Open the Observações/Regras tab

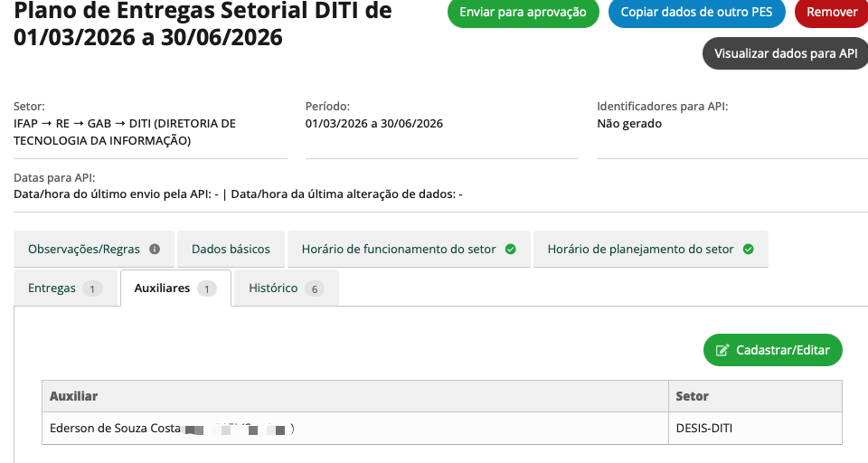click(84, 250)
